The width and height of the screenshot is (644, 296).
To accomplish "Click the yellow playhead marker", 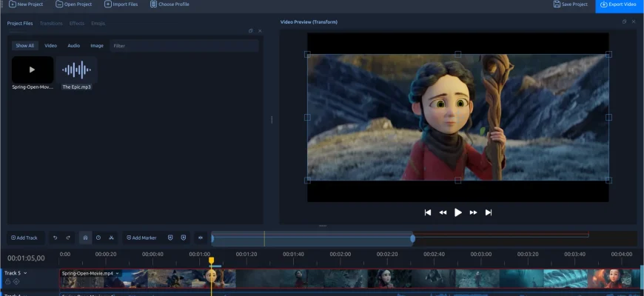I will [x=211, y=260].
